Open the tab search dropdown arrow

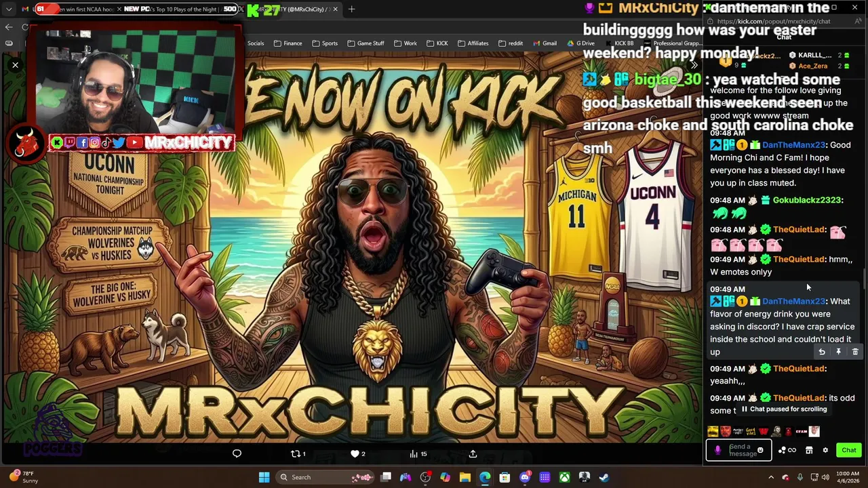[9, 9]
